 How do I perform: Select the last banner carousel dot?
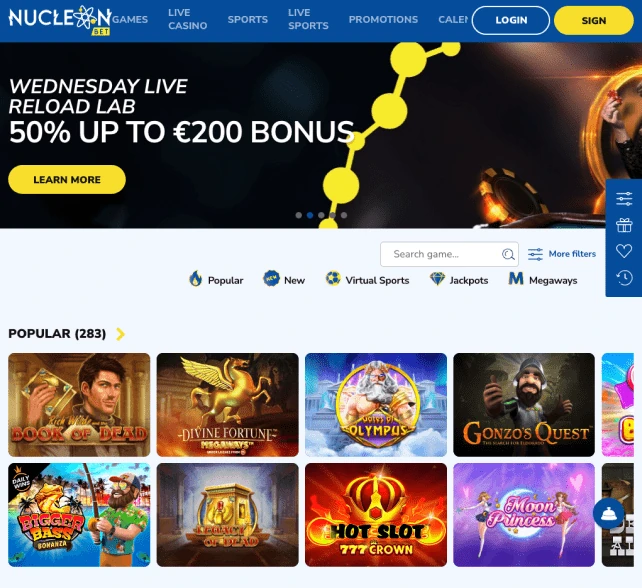(x=344, y=215)
